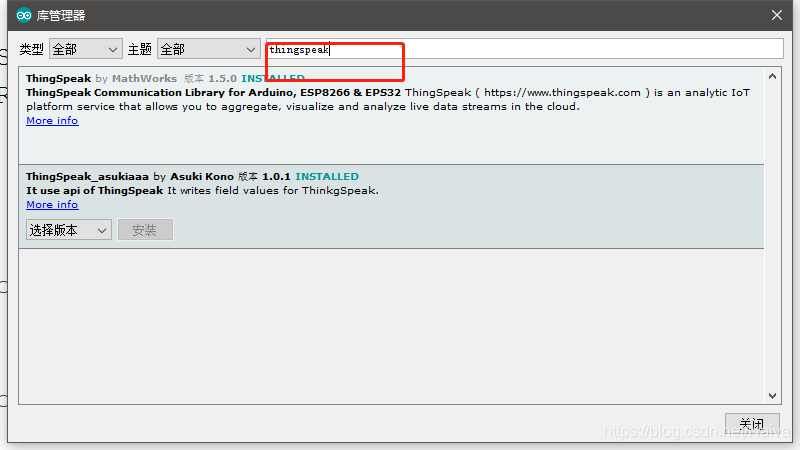Click the 'Asuki Kono' author name

[x=202, y=177]
